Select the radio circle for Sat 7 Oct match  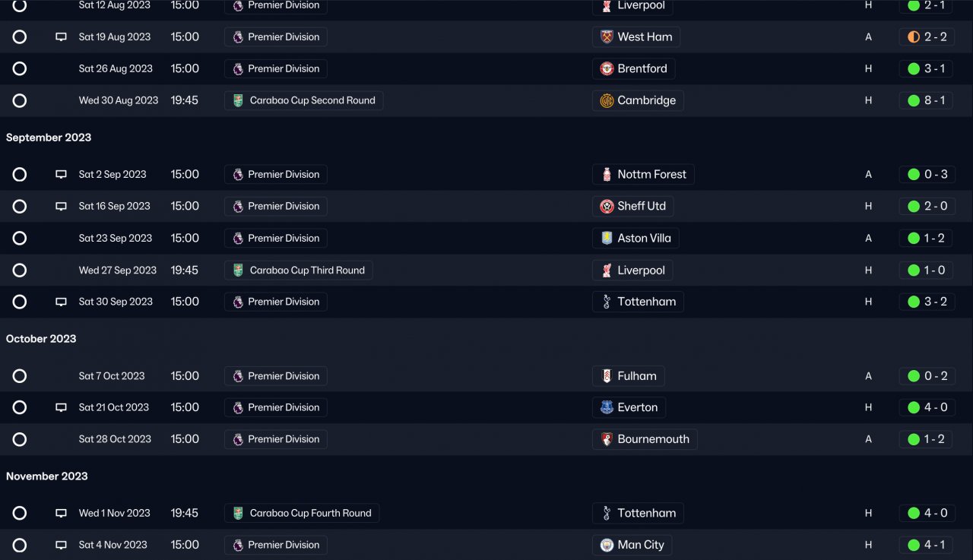[x=20, y=376]
